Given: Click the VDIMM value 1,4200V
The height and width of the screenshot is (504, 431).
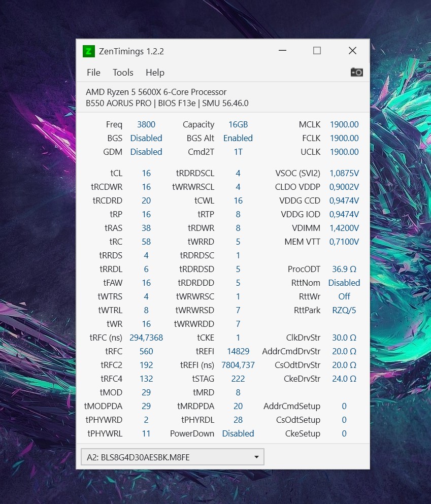Looking at the screenshot, I should pos(344,228).
